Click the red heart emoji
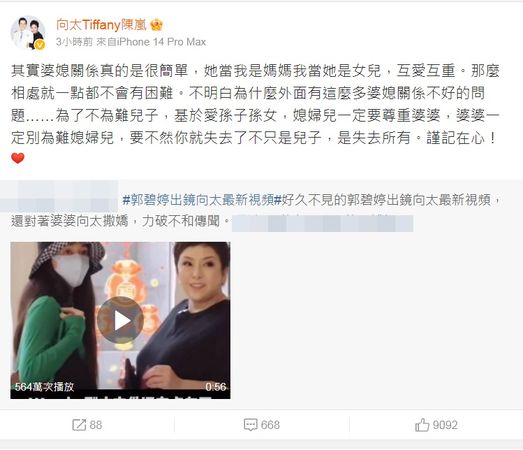This screenshot has height=450, width=523. [18, 158]
